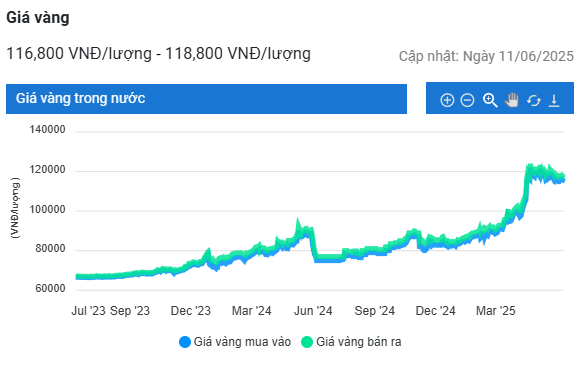This screenshot has width=587, height=365.
Task: Click the 140000 y-axis label
Action: click(x=47, y=130)
